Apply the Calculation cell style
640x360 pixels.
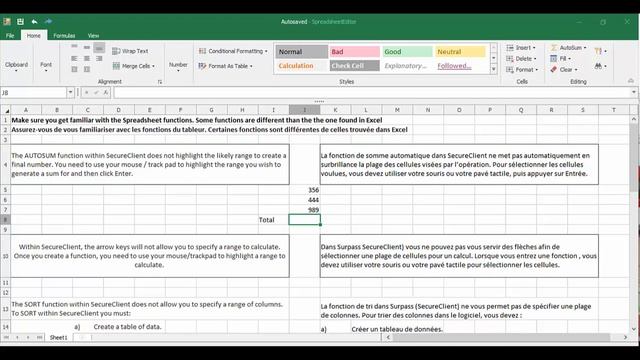point(302,66)
